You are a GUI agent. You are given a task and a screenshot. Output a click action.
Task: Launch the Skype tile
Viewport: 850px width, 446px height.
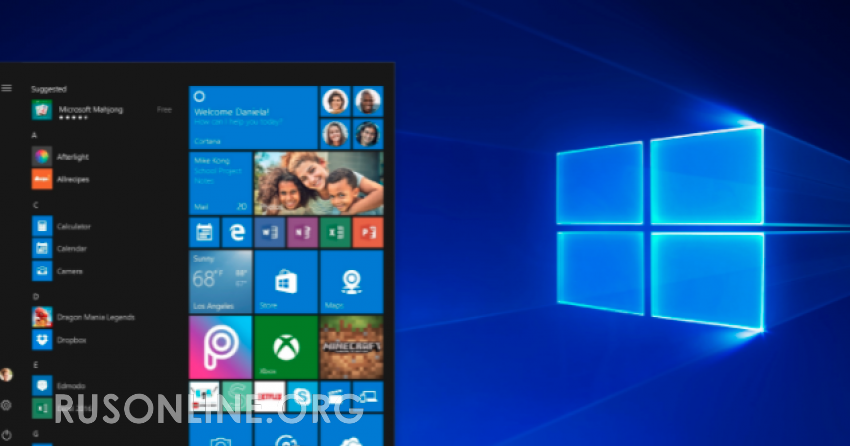[x=302, y=396]
